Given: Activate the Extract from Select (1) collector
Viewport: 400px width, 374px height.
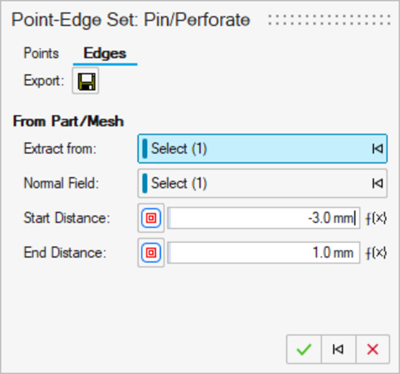Looking at the screenshot, I should [x=262, y=149].
